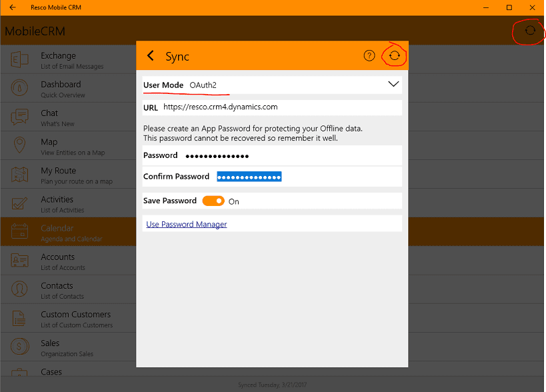
Task: Select the Custom Customers menu item
Action: pos(68,319)
